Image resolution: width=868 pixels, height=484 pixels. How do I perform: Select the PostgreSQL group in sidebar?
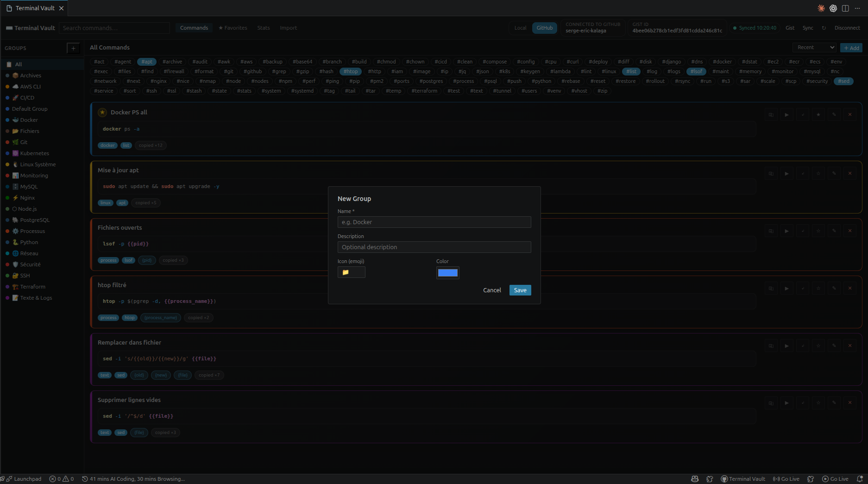tap(42, 220)
